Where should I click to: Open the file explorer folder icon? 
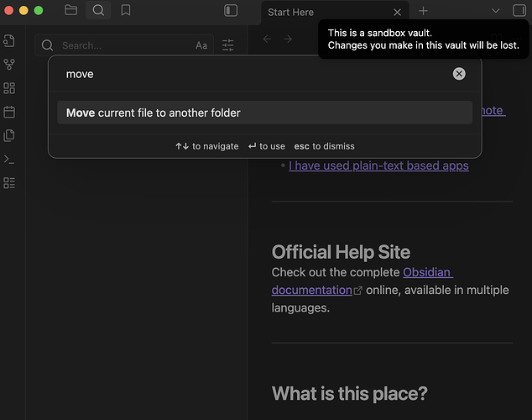tap(70, 11)
